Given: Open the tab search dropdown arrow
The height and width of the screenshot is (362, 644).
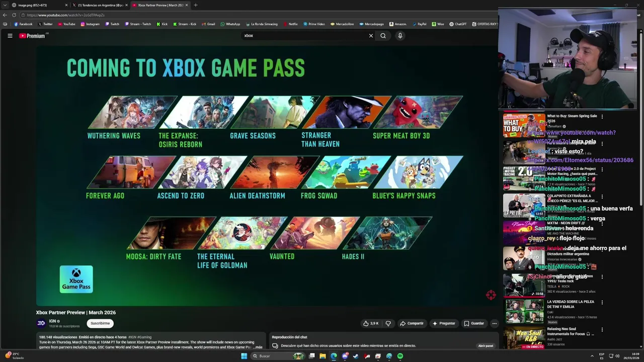Looking at the screenshot, I should (x=5, y=5).
